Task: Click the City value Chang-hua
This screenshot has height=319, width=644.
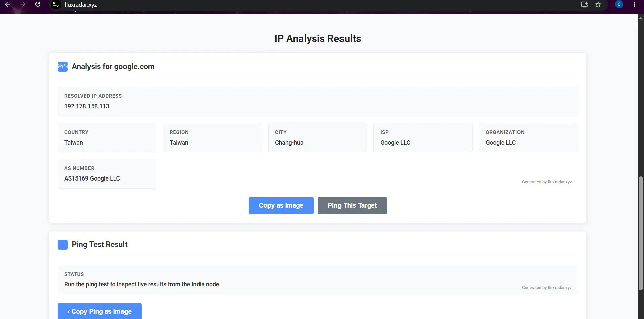Action: (289, 143)
